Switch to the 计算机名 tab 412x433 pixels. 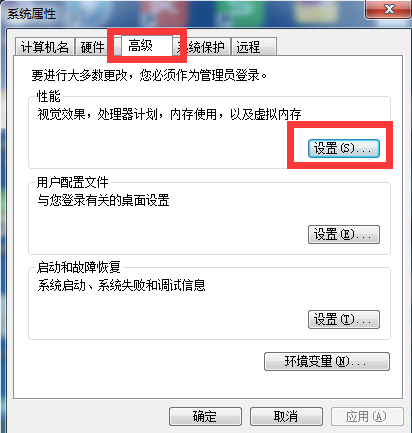(45, 47)
